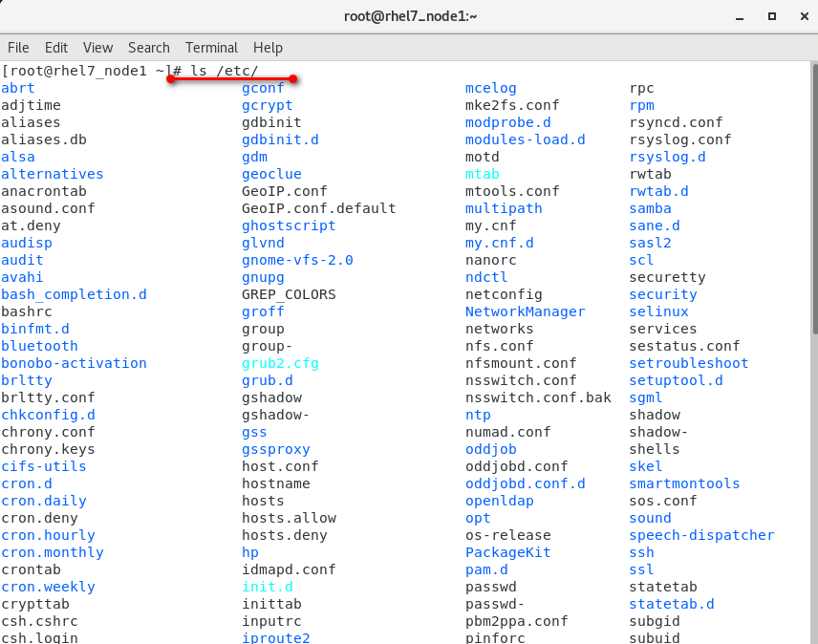Click the 'samba' directory name
This screenshot has width=818, height=644.
point(651,208)
